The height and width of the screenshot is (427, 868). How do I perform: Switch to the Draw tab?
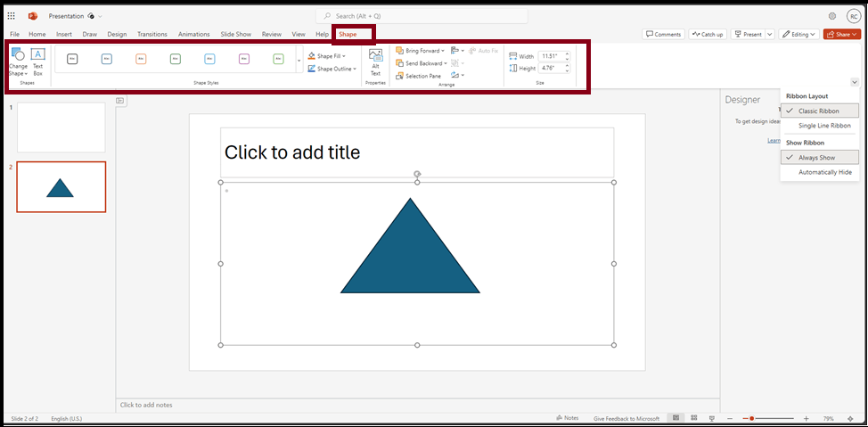click(x=90, y=35)
